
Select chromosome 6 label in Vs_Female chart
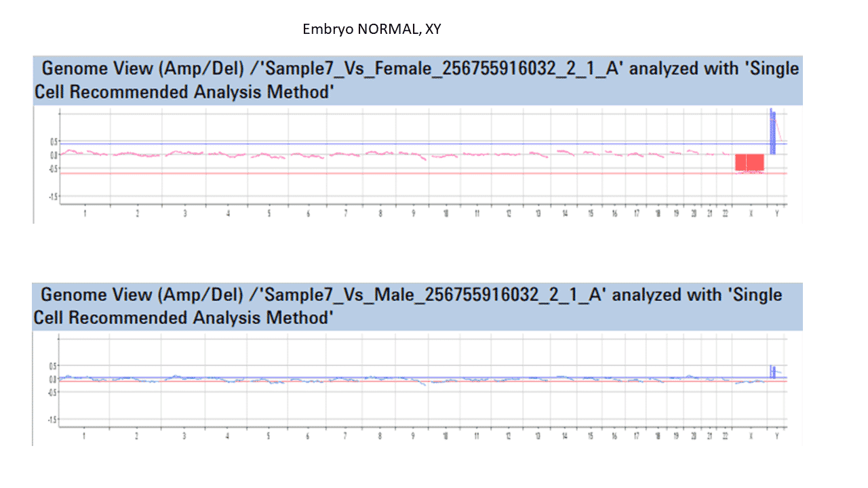[x=308, y=213]
